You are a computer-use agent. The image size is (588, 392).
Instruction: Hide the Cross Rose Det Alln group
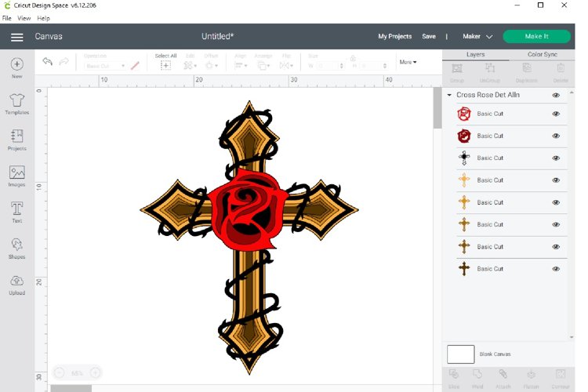tap(556, 95)
